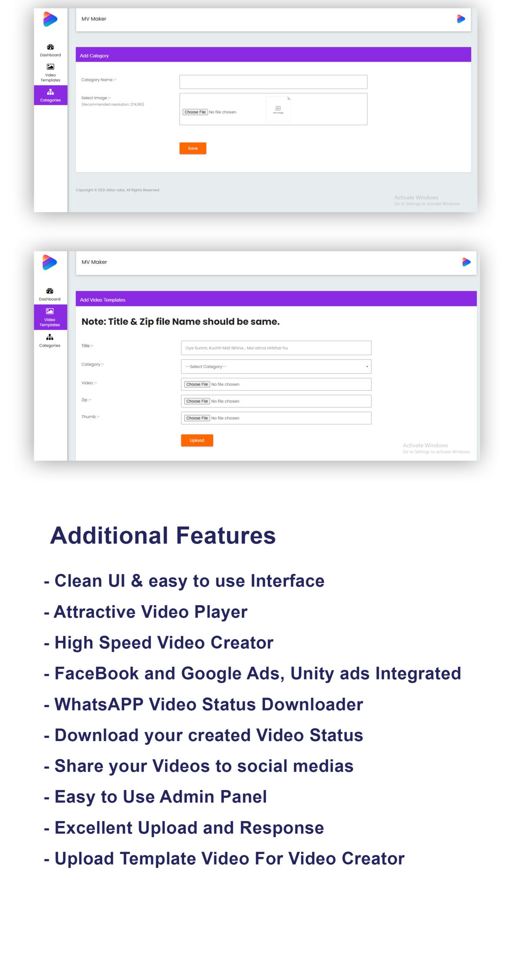Select the highlighted Video Templates sidebar item
This screenshot has height=980, width=514.
(x=50, y=317)
